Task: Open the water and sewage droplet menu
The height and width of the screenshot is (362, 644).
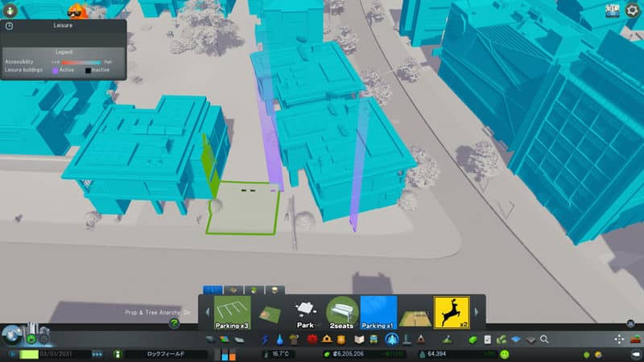Action: click(x=279, y=340)
